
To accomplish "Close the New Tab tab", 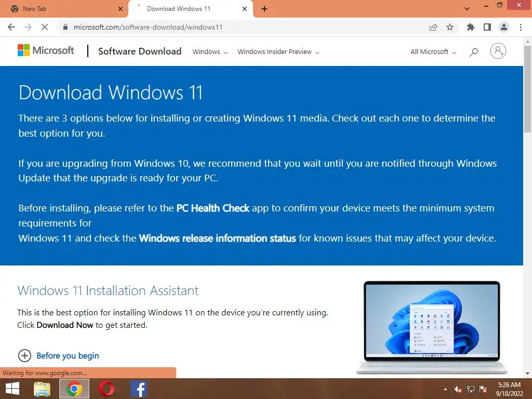I will 121,9.
